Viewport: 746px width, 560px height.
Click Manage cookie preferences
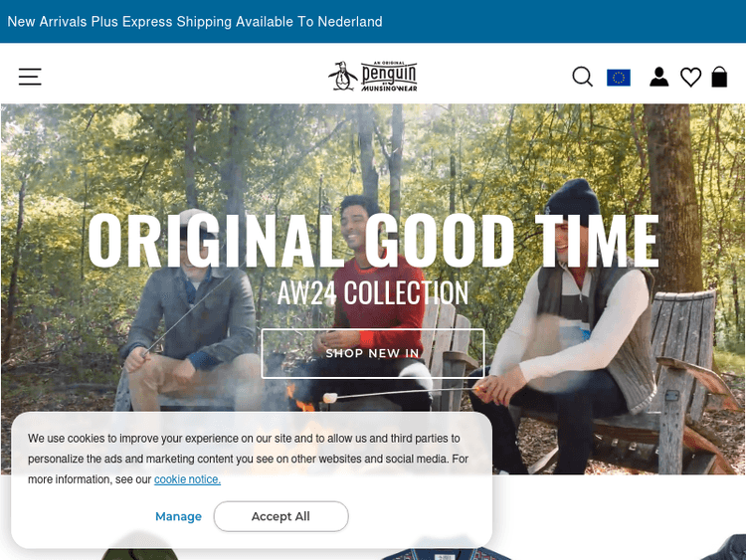[178, 516]
